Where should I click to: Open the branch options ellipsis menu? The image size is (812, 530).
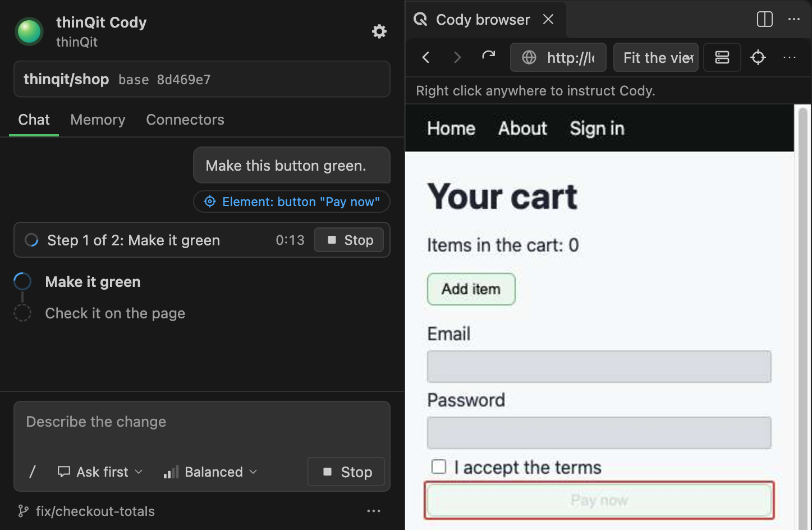click(x=374, y=511)
